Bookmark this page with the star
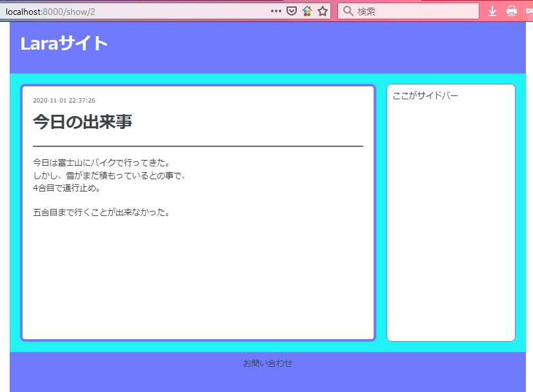Viewport: 533px width, 392px height. click(323, 11)
